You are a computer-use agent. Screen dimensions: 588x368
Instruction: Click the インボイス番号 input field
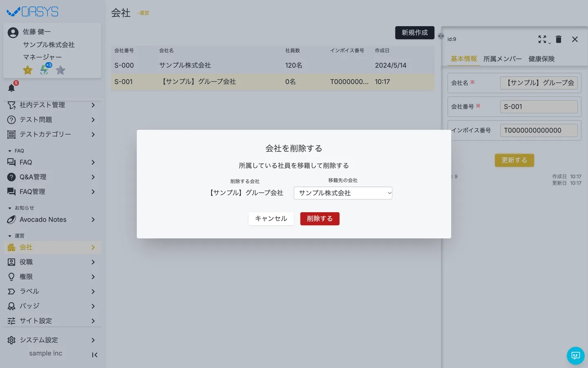[539, 130]
